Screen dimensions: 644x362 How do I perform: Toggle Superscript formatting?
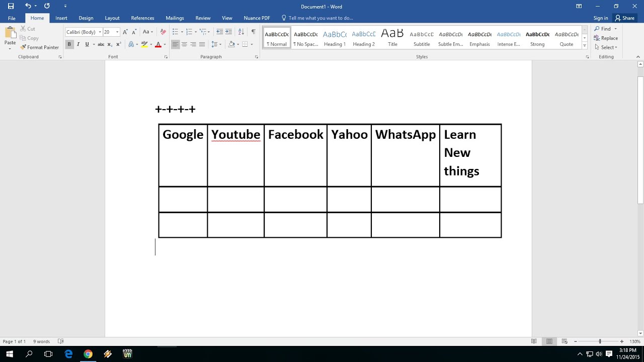(118, 44)
